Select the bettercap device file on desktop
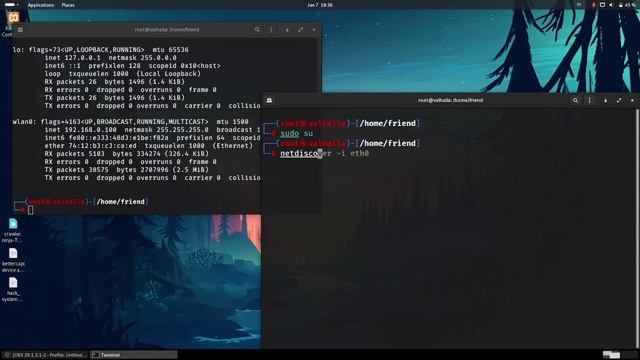 click(13, 260)
